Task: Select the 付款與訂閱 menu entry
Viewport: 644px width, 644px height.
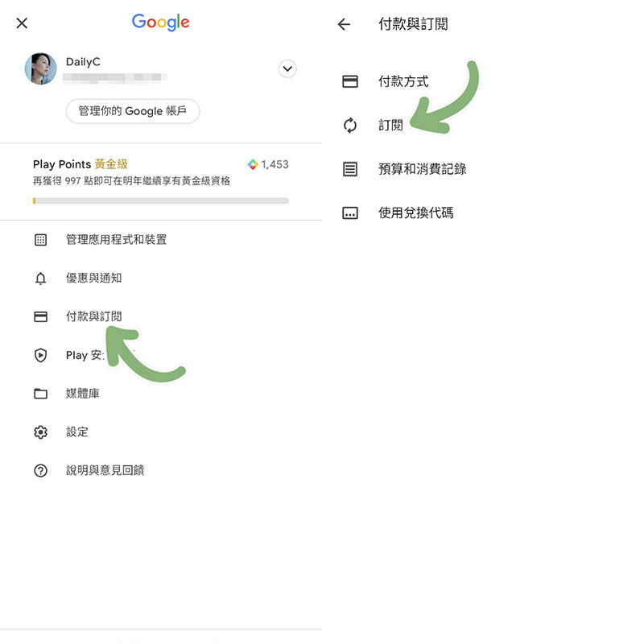Action: pyautogui.click(x=161, y=316)
